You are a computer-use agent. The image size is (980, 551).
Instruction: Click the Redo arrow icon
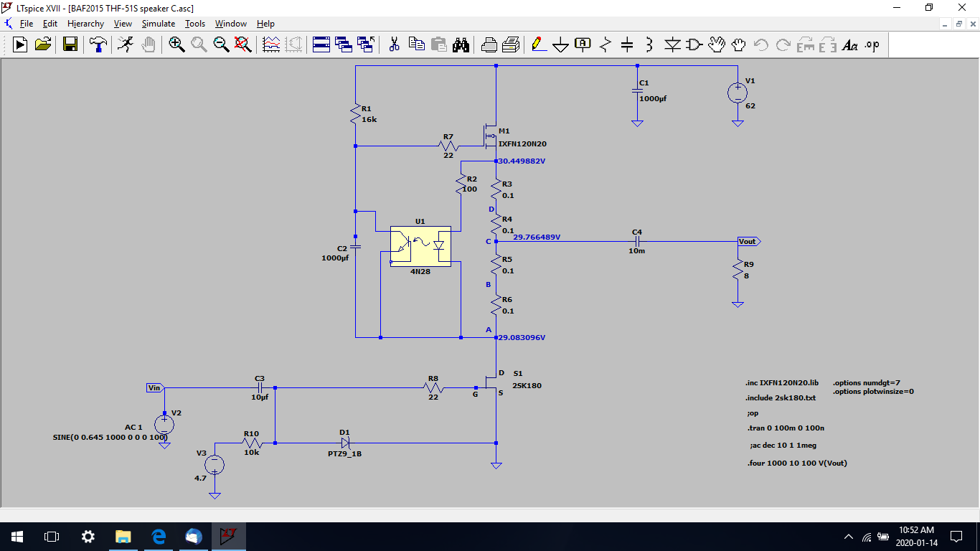[783, 44]
